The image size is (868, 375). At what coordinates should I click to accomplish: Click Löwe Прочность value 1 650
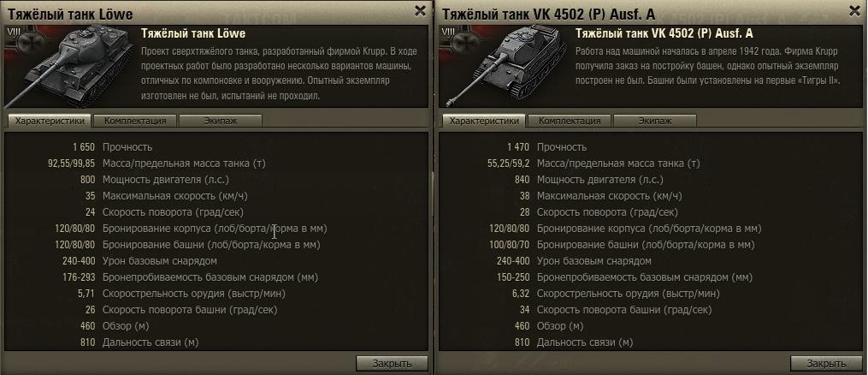click(84, 147)
